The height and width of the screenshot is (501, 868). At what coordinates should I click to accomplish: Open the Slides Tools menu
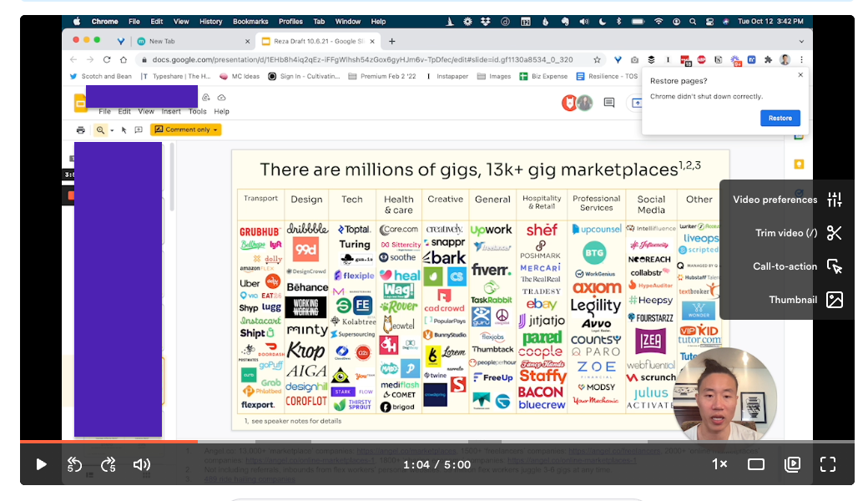tap(197, 111)
